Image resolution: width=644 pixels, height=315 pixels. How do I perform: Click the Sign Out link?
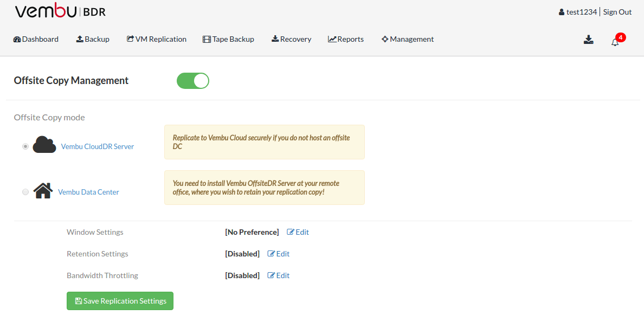click(x=617, y=12)
